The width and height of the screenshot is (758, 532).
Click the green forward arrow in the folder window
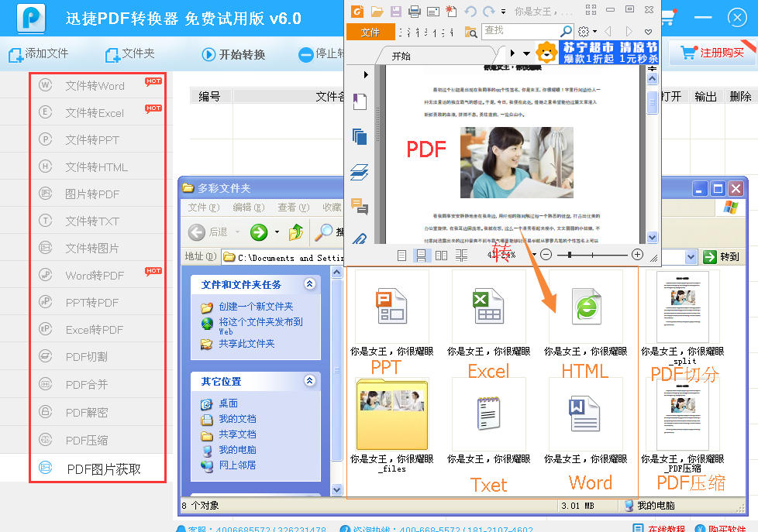(x=259, y=232)
